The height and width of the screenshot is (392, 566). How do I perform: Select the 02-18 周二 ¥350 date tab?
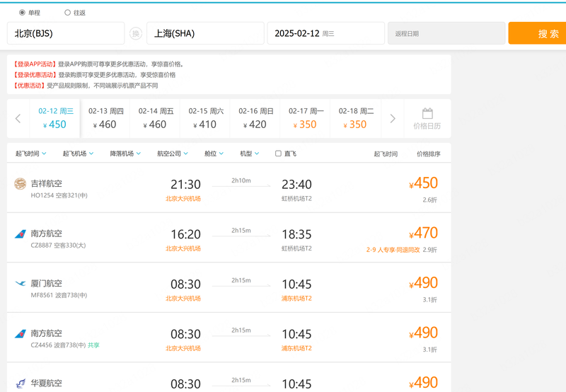click(355, 118)
